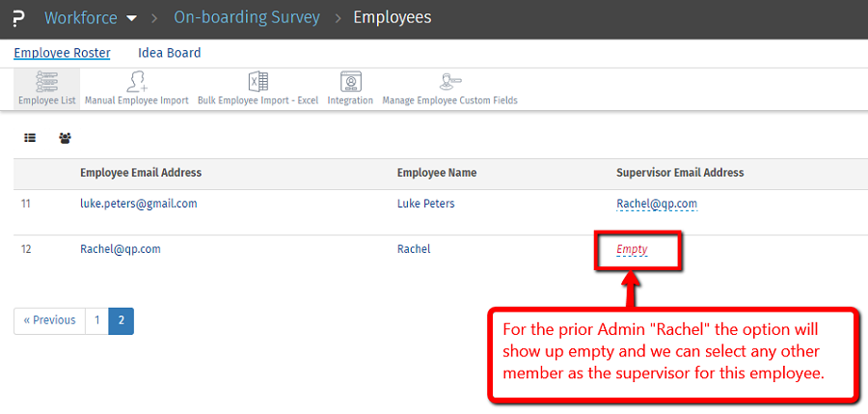
Task: Edit Luke Peters' supervisor Rachel@qp.com
Action: point(656,204)
